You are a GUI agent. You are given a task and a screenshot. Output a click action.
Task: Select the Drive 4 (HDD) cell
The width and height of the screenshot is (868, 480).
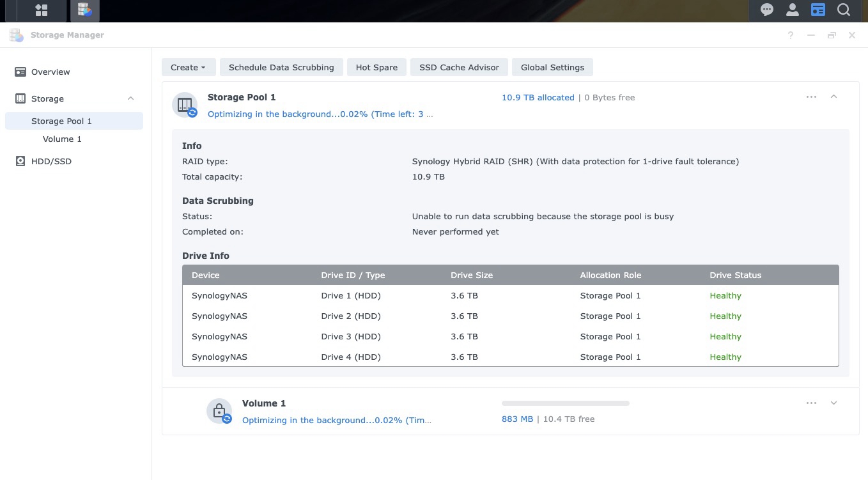[x=351, y=357]
